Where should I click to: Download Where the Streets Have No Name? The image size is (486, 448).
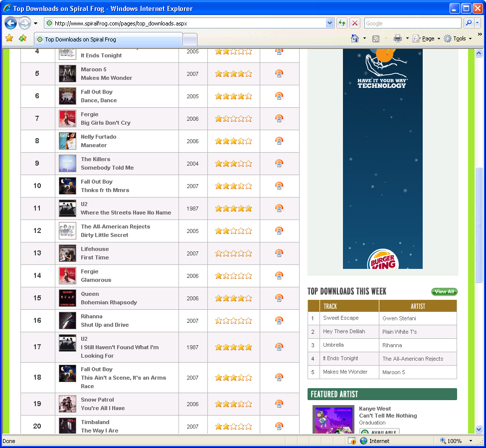279,208
